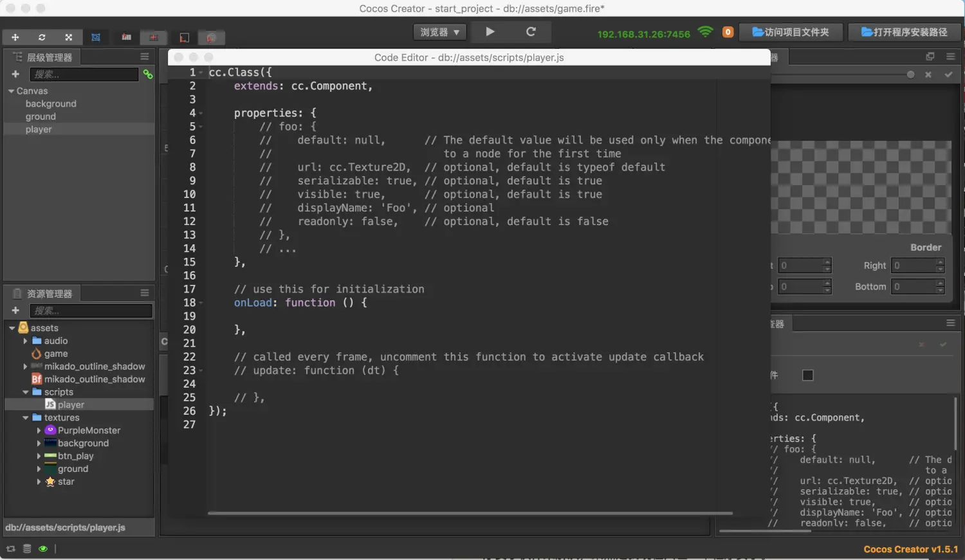
Task: Toggle the green eye icon in status bar
Action: pyautogui.click(x=43, y=548)
